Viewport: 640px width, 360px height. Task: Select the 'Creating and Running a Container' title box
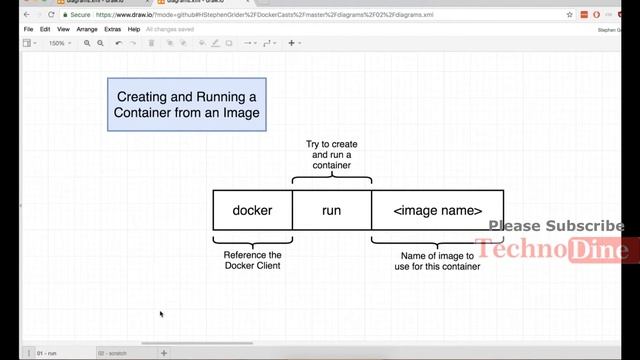(x=187, y=104)
